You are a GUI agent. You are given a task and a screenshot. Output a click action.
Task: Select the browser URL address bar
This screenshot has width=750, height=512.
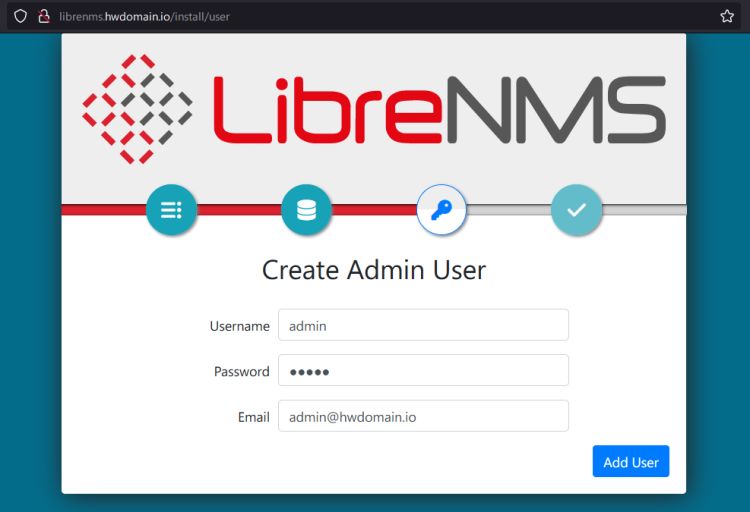click(373, 16)
